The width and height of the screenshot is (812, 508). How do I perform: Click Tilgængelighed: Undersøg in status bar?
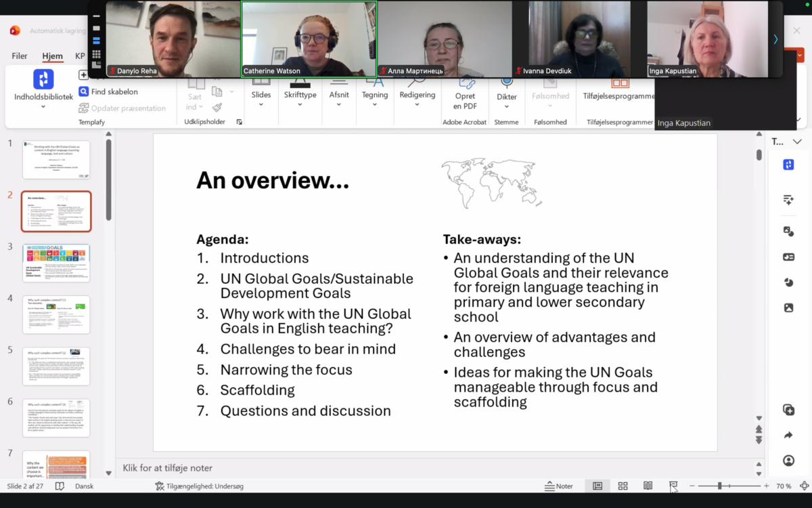tap(199, 486)
